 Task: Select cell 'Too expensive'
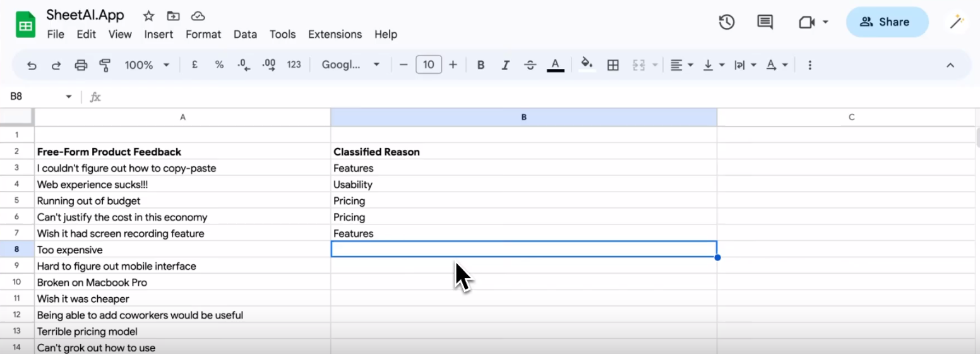coord(182,250)
